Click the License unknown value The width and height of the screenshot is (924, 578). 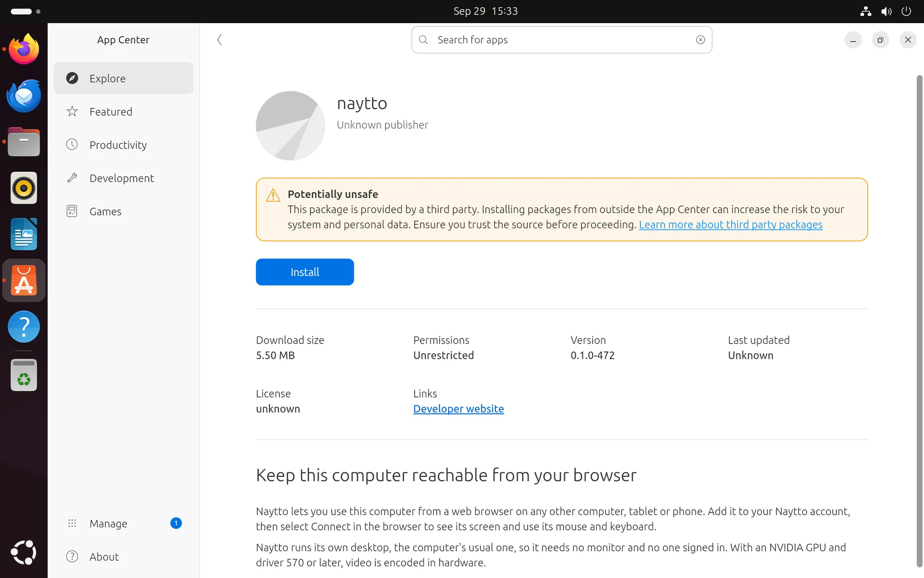pos(278,409)
